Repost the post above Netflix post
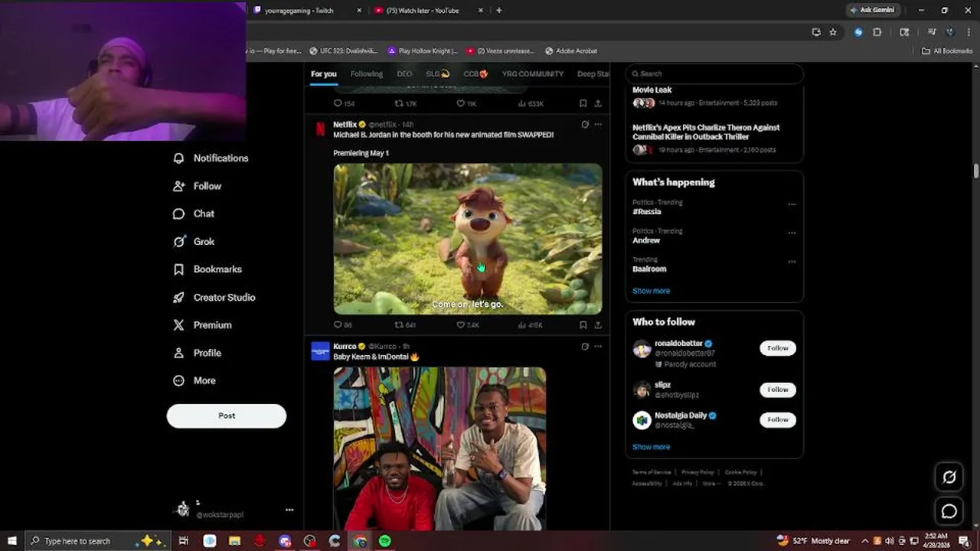Viewport: 980px width, 551px height. [405, 103]
